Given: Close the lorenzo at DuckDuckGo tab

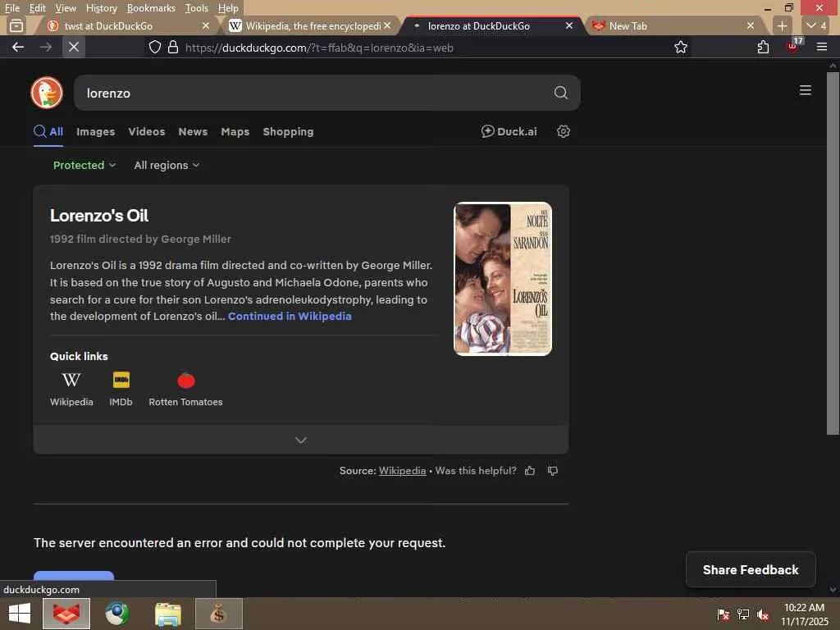Looking at the screenshot, I should tap(569, 25).
